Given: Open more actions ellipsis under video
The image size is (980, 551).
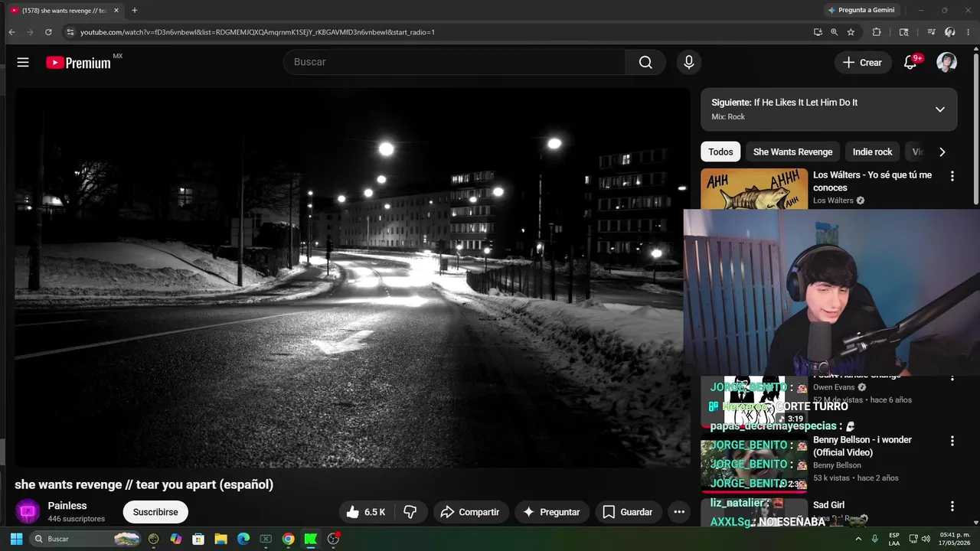Looking at the screenshot, I should click(678, 512).
